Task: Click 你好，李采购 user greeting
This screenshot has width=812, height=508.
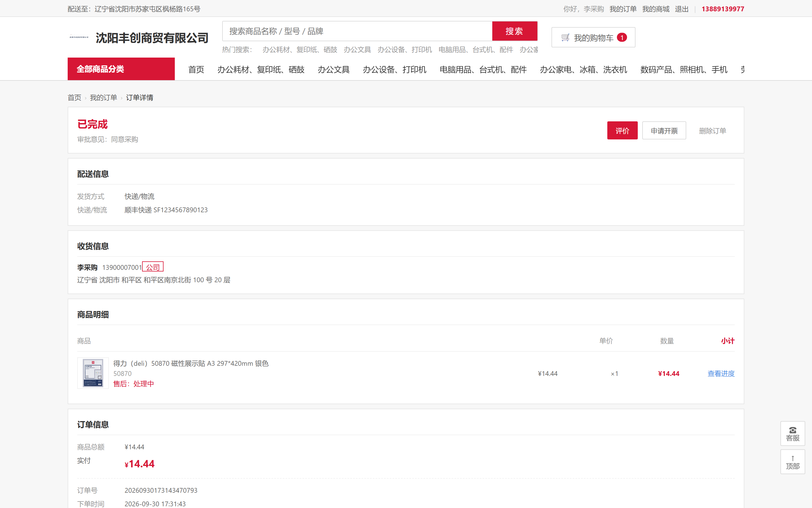Action: pos(584,9)
